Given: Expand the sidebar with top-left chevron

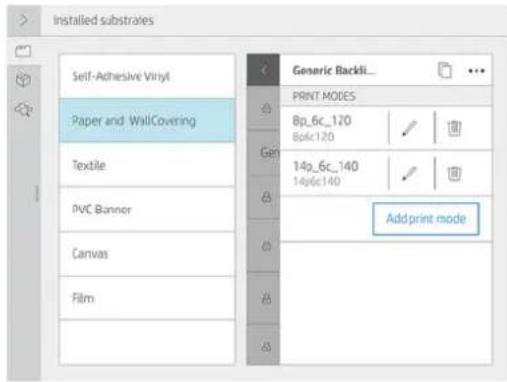Looking at the screenshot, I should [23, 21].
